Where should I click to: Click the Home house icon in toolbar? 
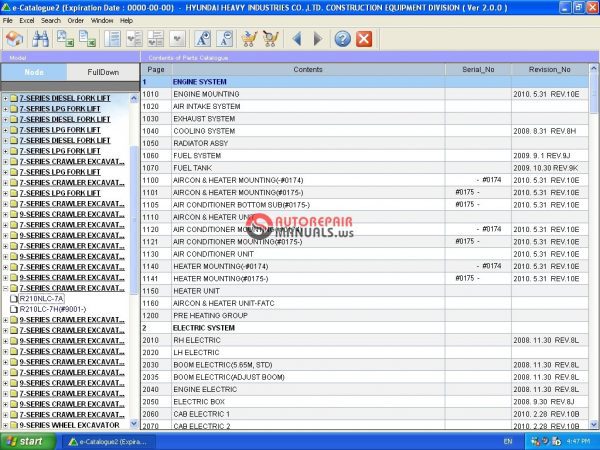(x=14, y=39)
